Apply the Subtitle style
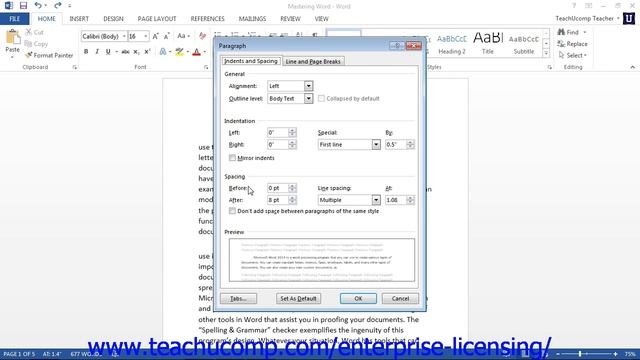This screenshot has height=360, width=640. click(524, 44)
